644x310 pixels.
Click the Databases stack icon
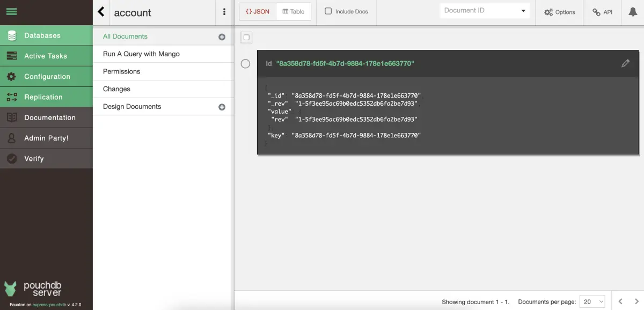(12, 35)
